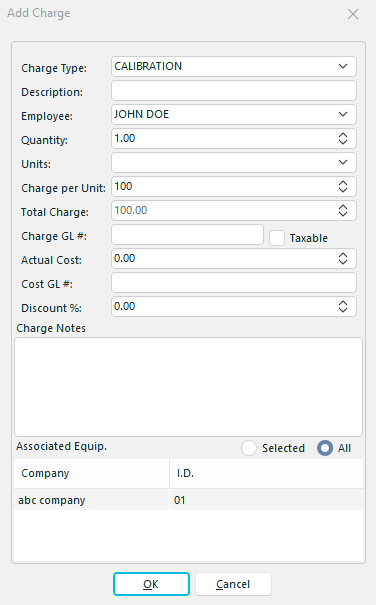
Task: Select the Selected radio button
Action: [x=249, y=448]
